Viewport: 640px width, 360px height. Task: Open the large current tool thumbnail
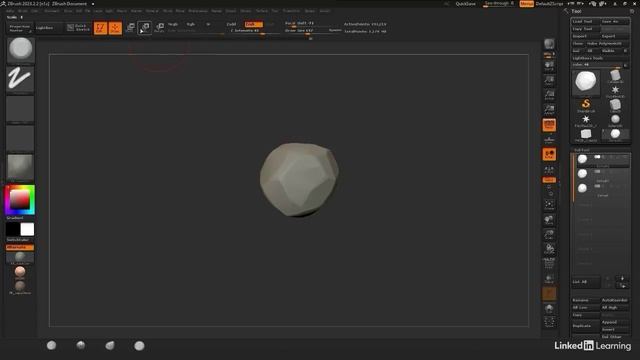586,82
